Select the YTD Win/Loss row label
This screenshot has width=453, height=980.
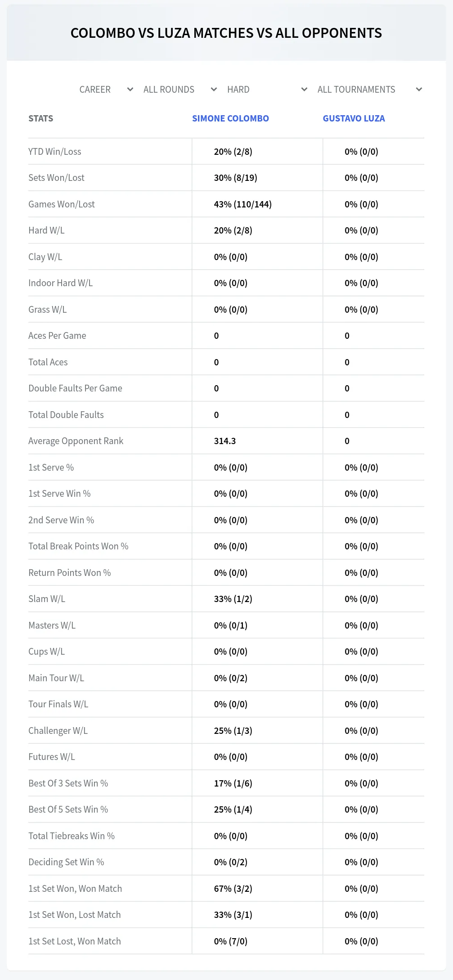(55, 152)
